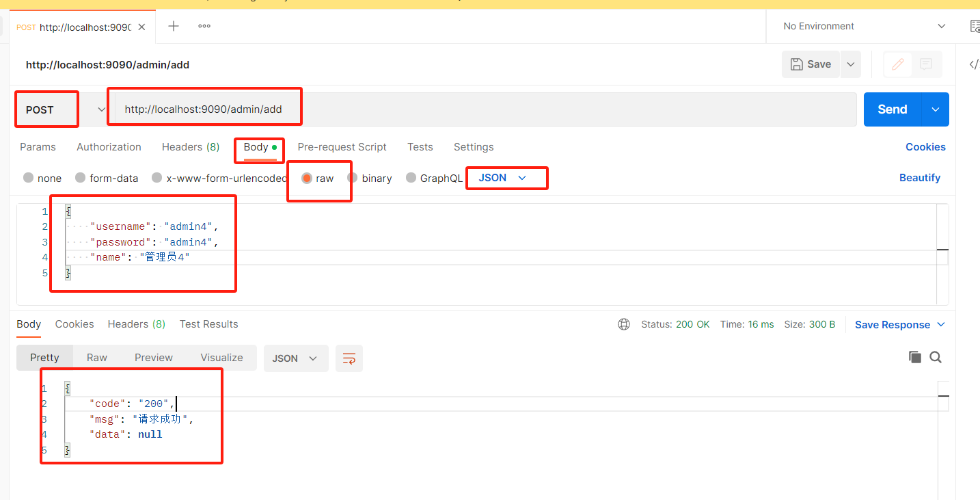Click the "name" line in request editor
Image resolution: width=980 pixels, height=500 pixels.
(139, 257)
